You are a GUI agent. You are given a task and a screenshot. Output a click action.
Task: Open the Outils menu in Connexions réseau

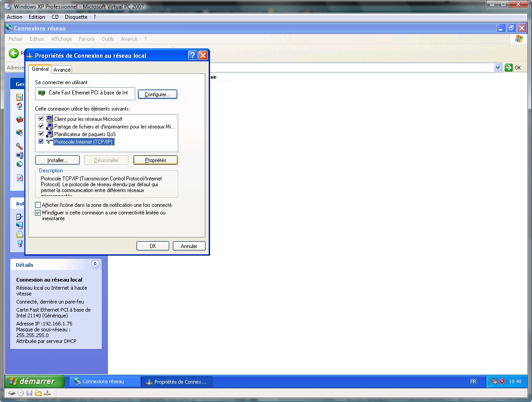coord(108,39)
